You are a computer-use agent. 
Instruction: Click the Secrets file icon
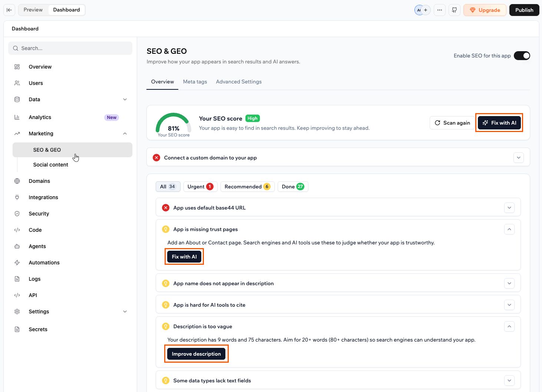(17, 329)
